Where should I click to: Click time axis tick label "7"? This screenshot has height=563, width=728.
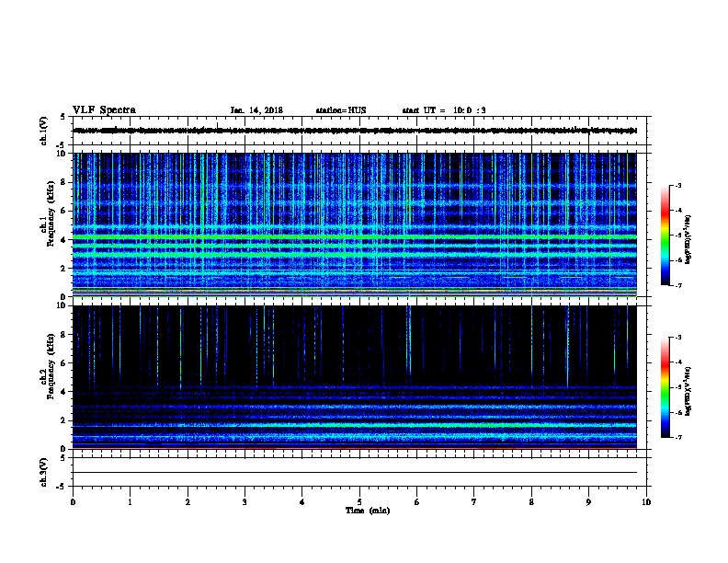pos(474,502)
